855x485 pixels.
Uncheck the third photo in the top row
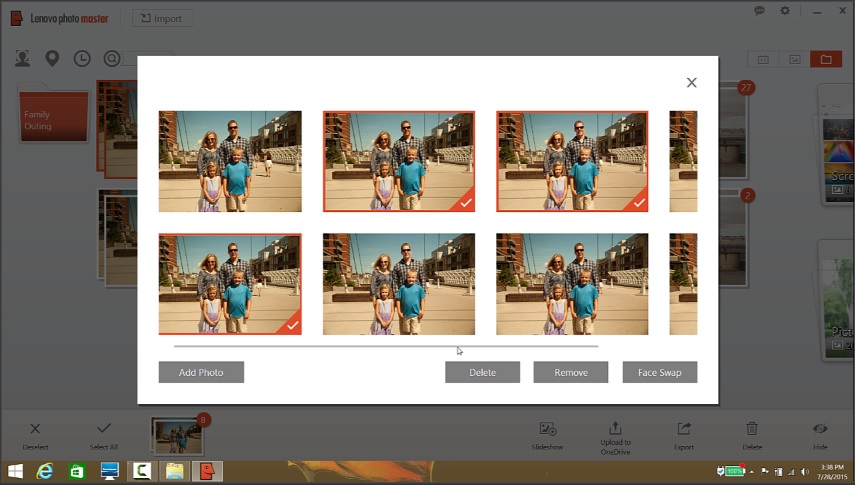(x=572, y=161)
